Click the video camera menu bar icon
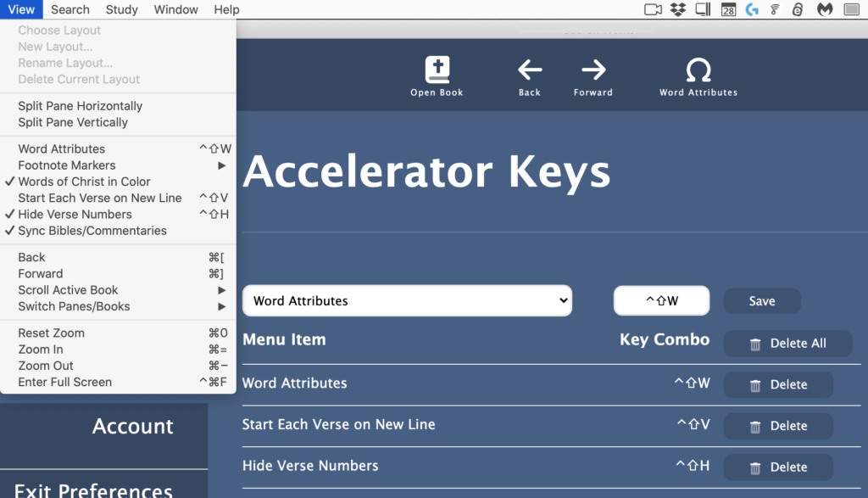The width and height of the screenshot is (868, 498). 654,9
